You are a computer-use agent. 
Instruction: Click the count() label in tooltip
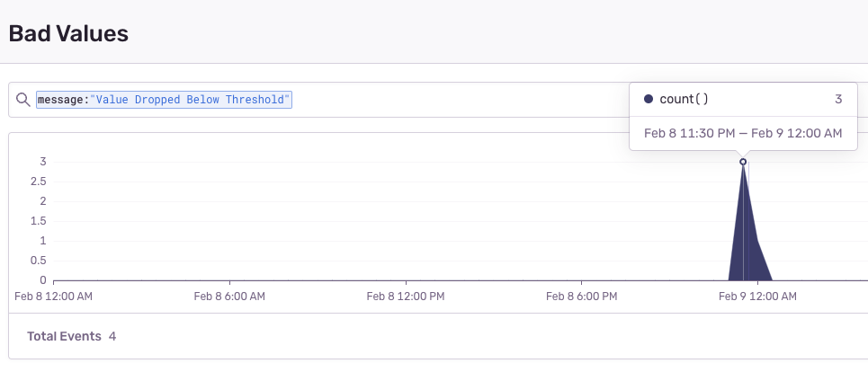tap(684, 99)
